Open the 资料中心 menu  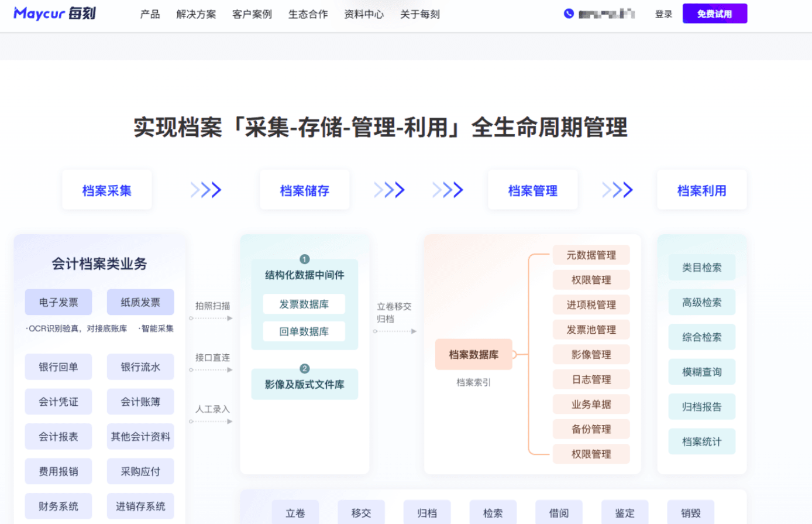click(364, 14)
